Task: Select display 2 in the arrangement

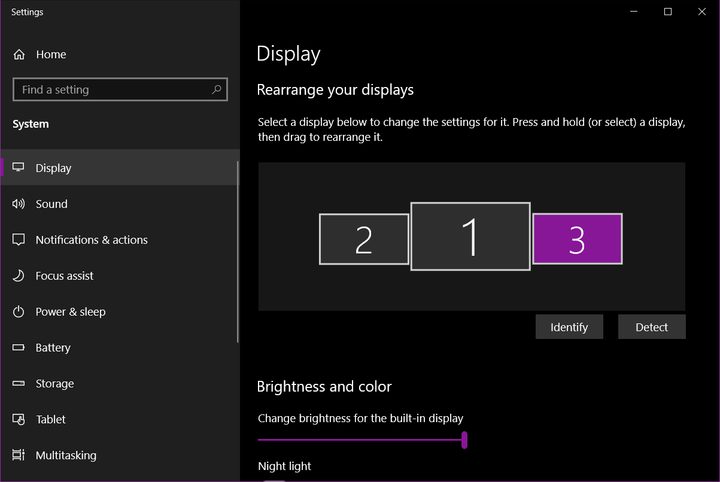Action: (364, 239)
